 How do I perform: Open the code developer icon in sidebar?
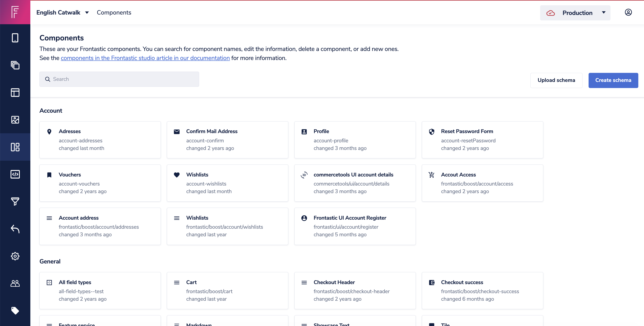tap(15, 174)
